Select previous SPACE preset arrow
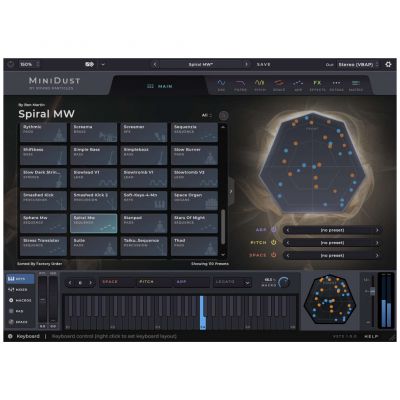 point(288,255)
